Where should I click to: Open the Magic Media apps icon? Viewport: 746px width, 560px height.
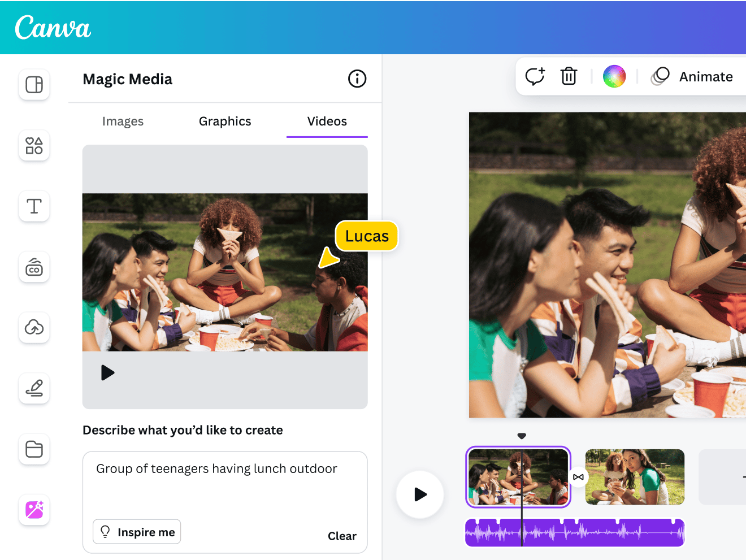tap(34, 510)
